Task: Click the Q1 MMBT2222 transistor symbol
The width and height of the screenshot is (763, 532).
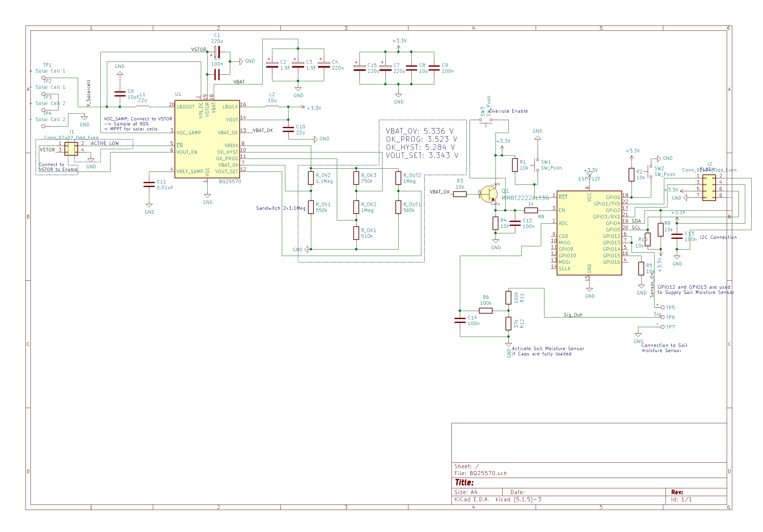Action: [x=489, y=194]
